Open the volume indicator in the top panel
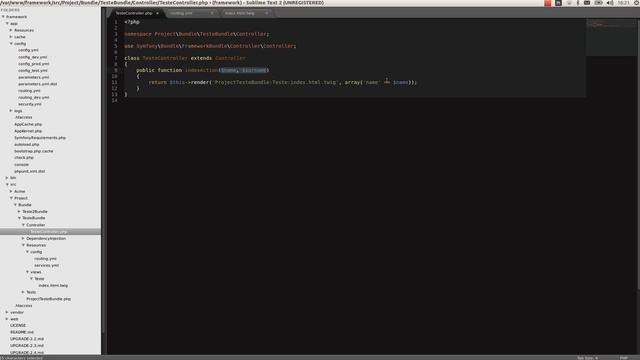 [610, 3]
